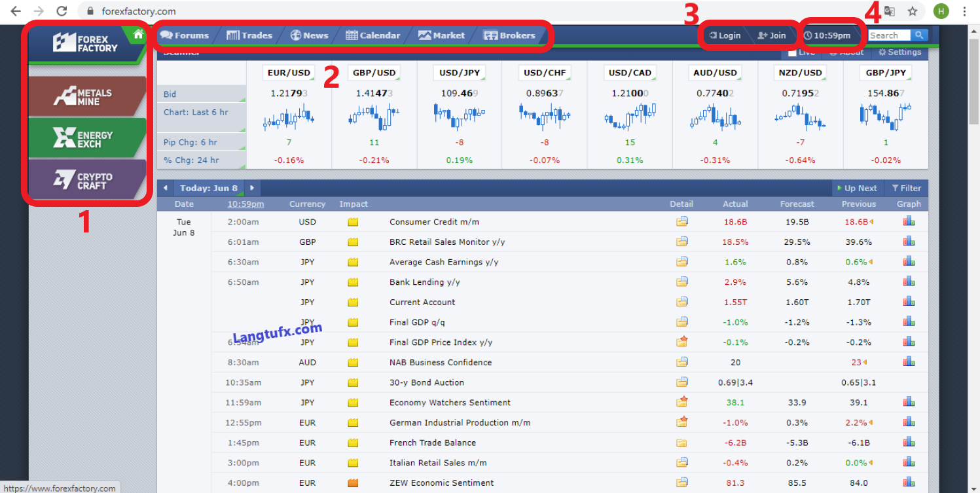
Task: Click the Login button
Action: point(725,35)
